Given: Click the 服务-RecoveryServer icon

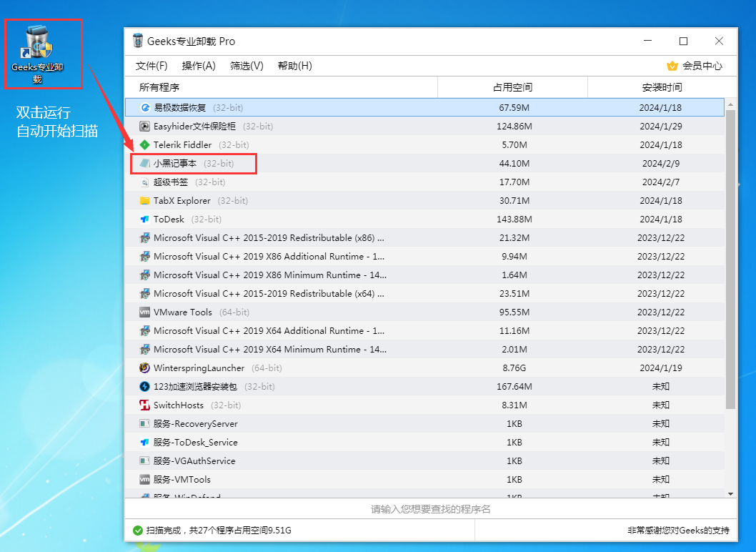Looking at the screenshot, I should click(144, 423).
